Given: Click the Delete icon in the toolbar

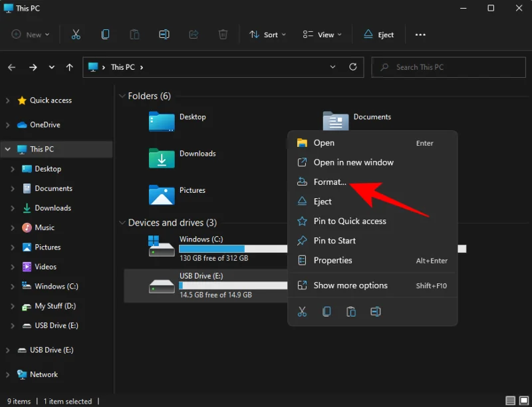Looking at the screenshot, I should pos(223,34).
